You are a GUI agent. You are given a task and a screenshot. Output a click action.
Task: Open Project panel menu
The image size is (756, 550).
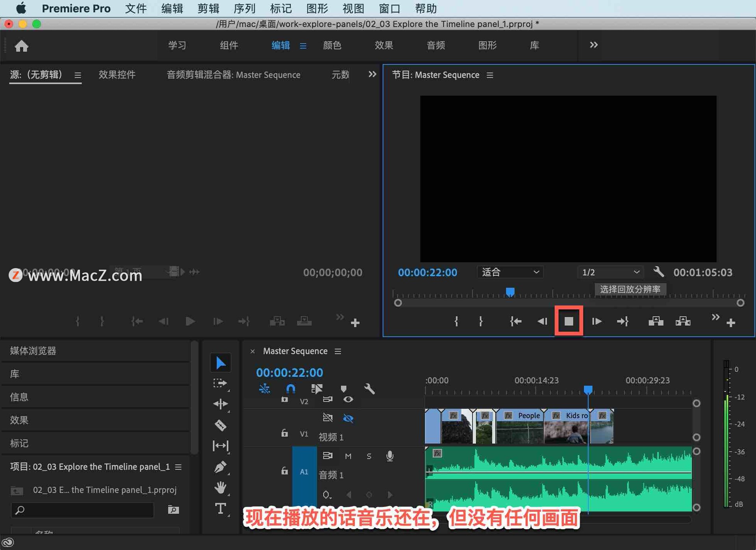[178, 467]
